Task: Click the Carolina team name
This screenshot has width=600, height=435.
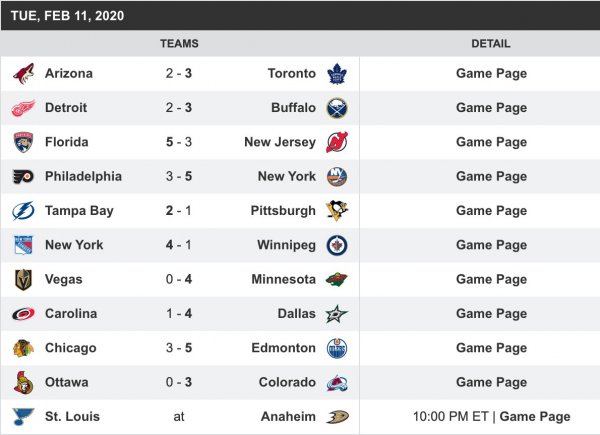Action: 71,314
